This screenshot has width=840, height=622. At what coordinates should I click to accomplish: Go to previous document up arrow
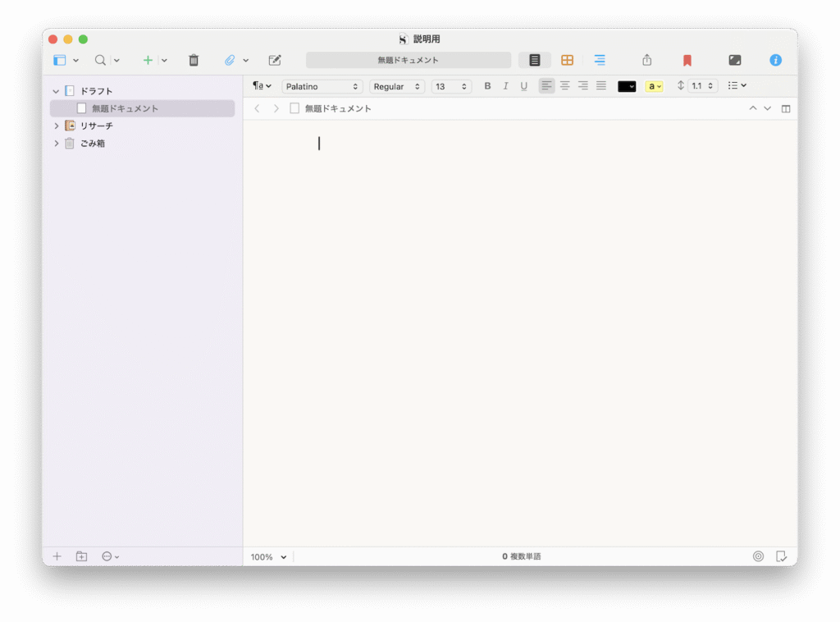753,108
